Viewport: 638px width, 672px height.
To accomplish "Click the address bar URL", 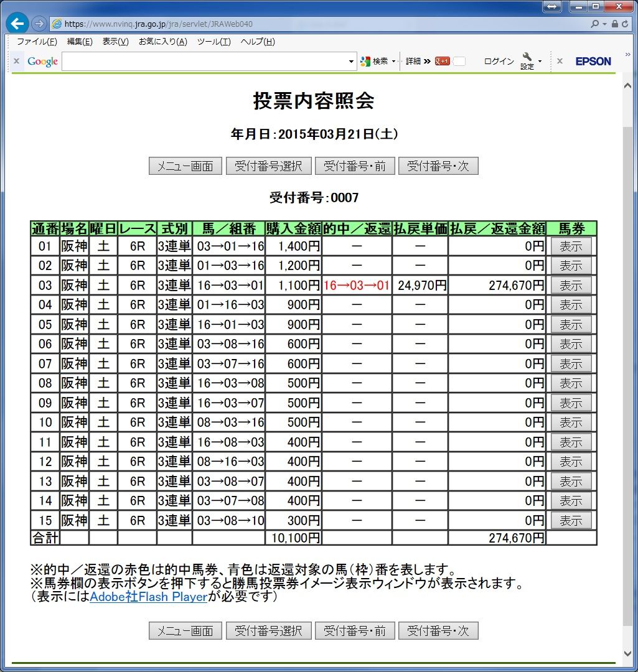I will [x=158, y=24].
